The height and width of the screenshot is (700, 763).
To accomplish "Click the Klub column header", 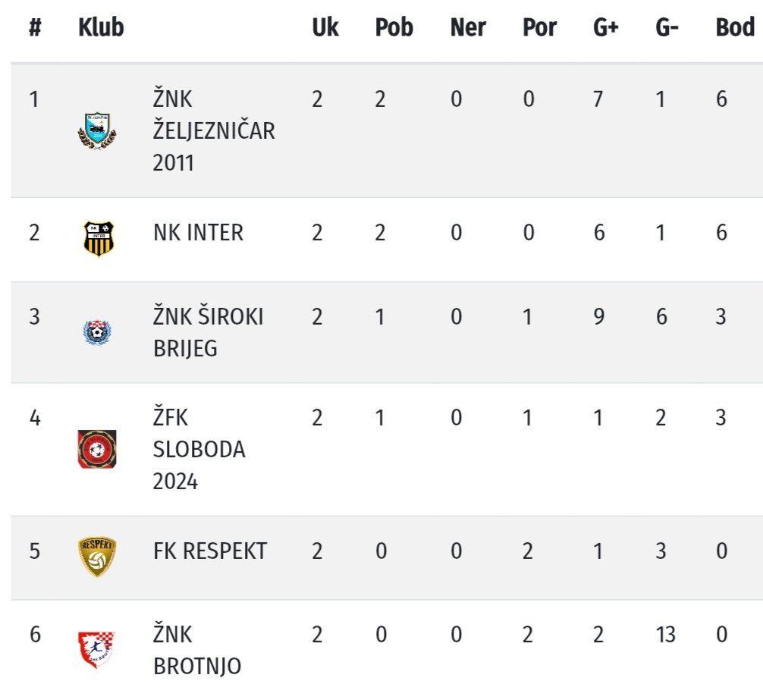I will click(x=101, y=28).
